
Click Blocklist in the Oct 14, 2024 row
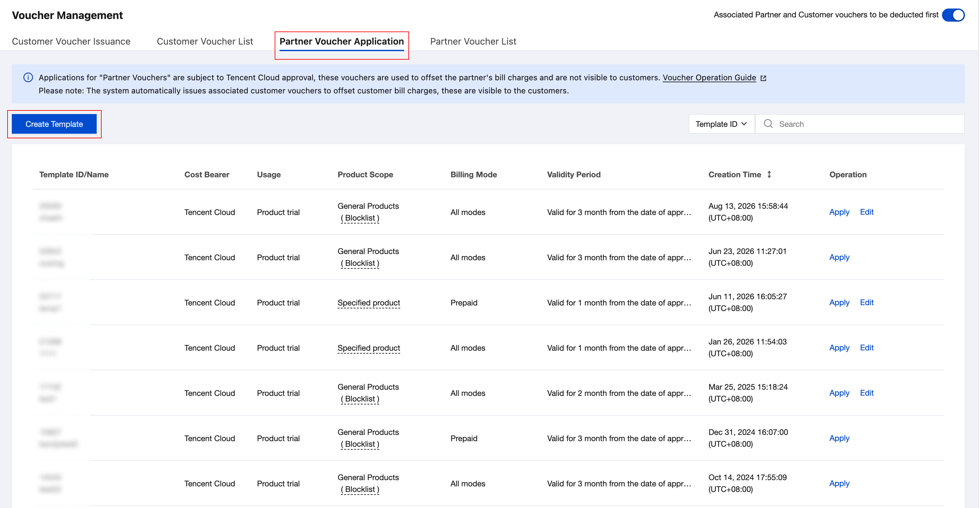coord(360,489)
